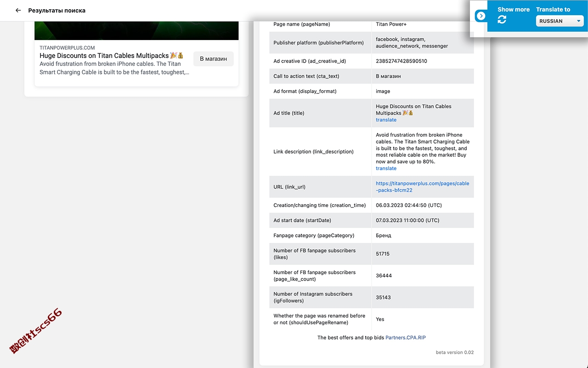This screenshot has height=368, width=588.
Task: Click the beta version 0.02 text
Action: point(455,352)
